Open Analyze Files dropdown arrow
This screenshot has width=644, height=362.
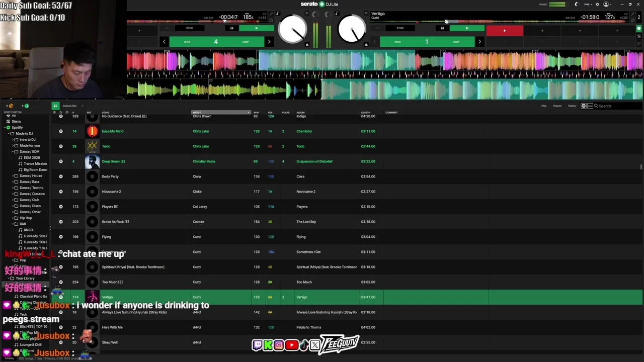click(x=83, y=106)
